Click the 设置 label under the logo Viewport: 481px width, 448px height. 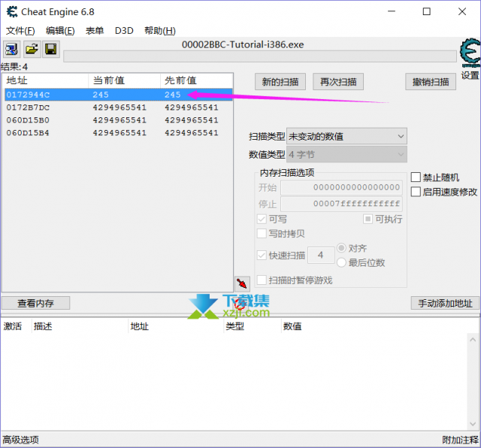point(470,75)
